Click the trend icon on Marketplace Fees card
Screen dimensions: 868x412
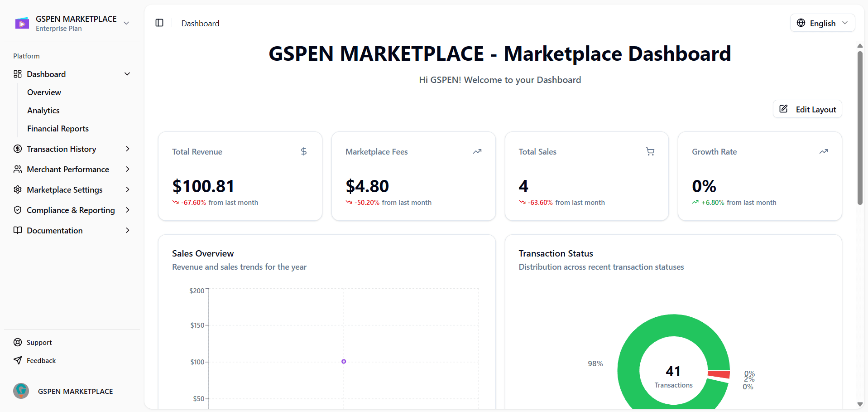pyautogui.click(x=477, y=151)
